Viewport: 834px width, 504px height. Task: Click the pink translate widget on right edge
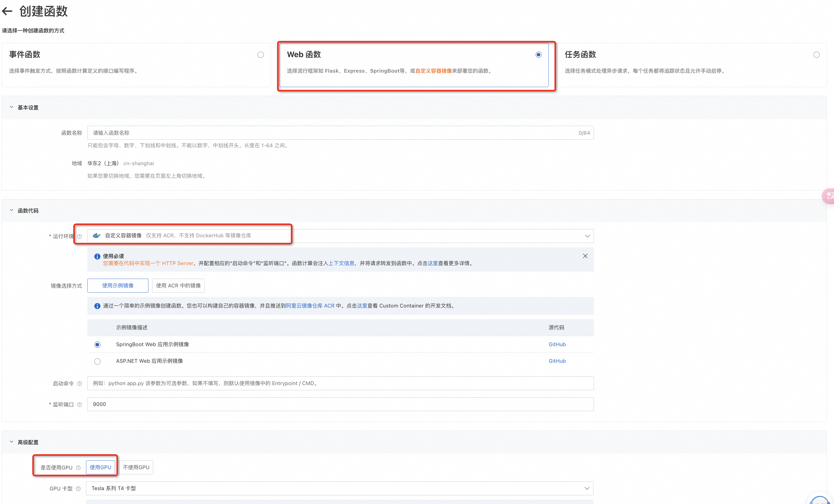click(829, 196)
